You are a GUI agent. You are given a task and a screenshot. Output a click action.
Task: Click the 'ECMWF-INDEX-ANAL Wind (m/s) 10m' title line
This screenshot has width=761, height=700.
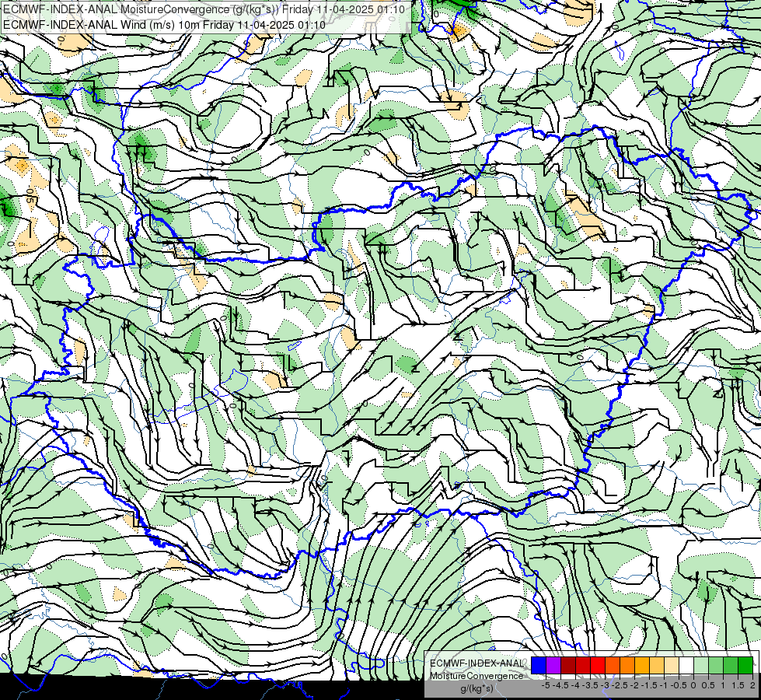(163, 25)
